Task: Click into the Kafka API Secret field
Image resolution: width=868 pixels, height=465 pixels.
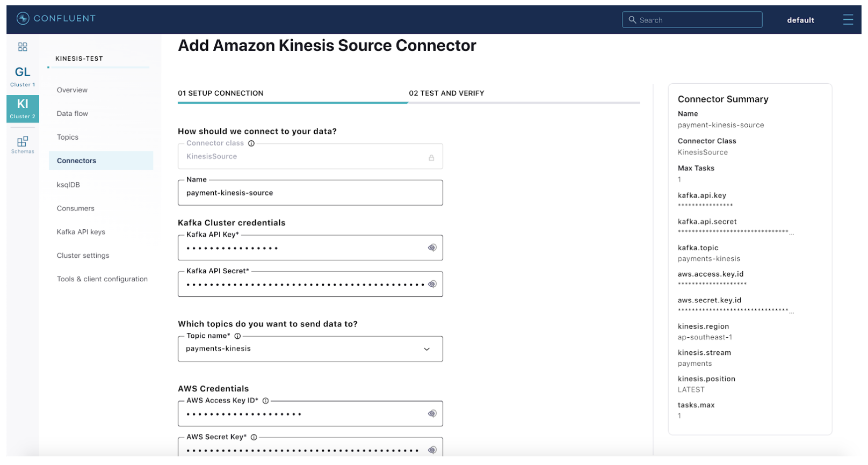Action: [x=310, y=285]
